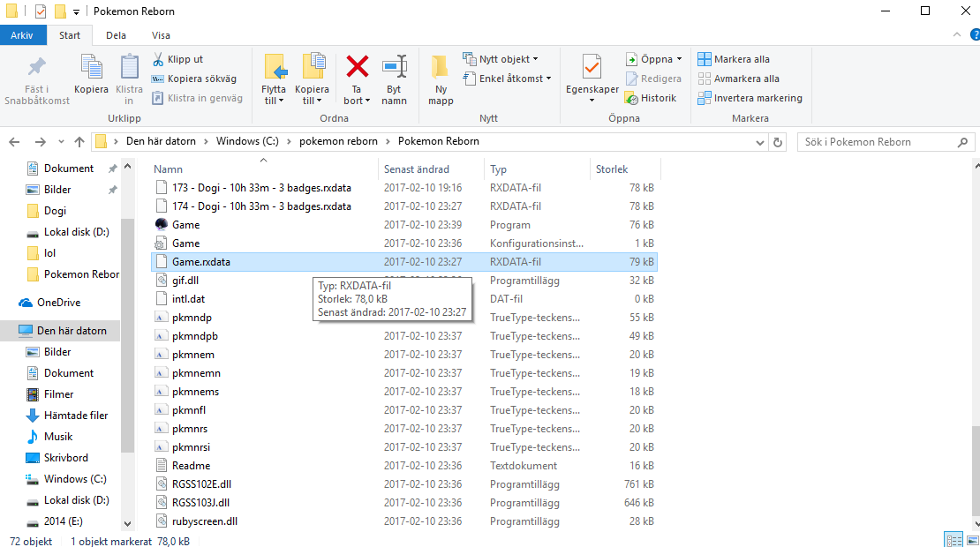Sort by Senast ändrad column header
Image resolution: width=980 pixels, height=547 pixels.
[416, 169]
